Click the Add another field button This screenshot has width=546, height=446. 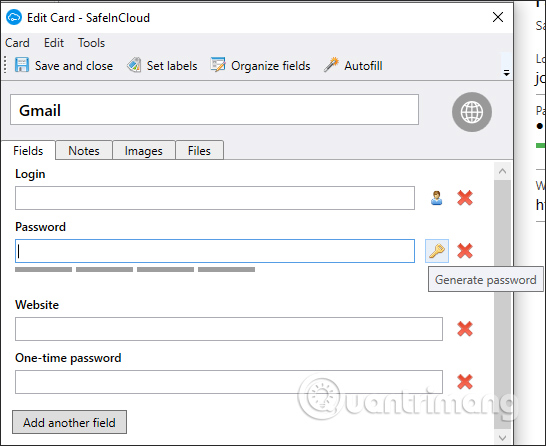[x=69, y=422]
